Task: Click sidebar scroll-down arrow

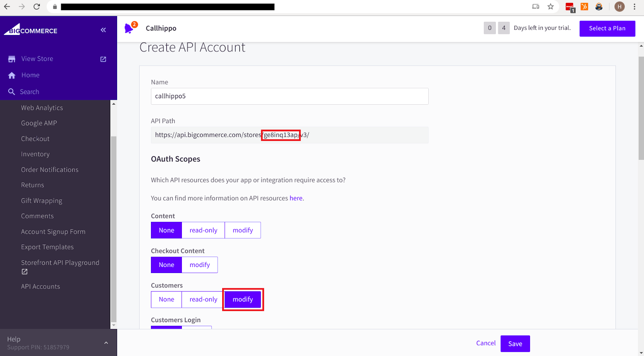Action: (x=114, y=325)
